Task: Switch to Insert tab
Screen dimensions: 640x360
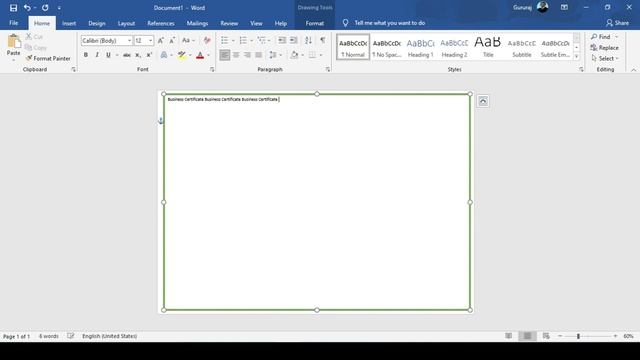Action: (69, 23)
